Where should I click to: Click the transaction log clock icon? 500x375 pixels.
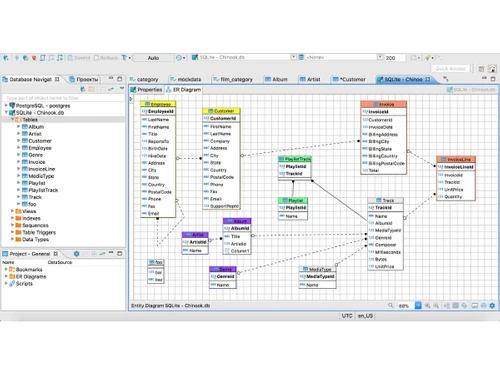point(179,58)
